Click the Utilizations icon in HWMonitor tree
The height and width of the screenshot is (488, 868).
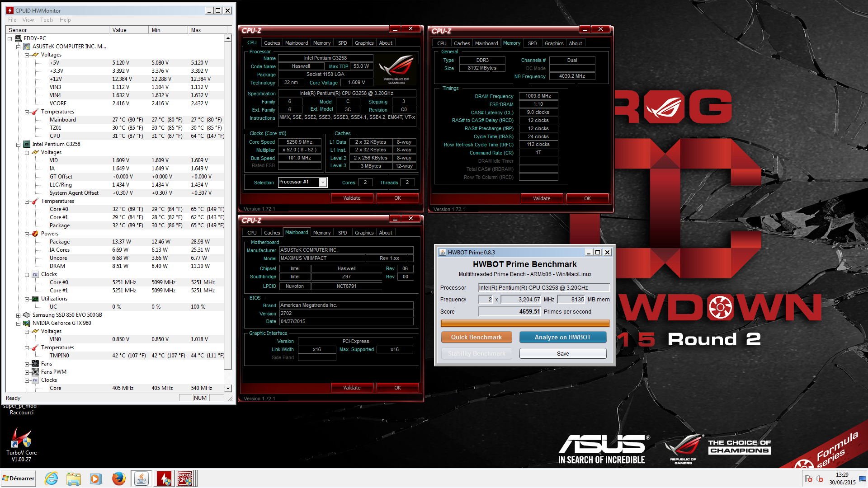[35, 299]
